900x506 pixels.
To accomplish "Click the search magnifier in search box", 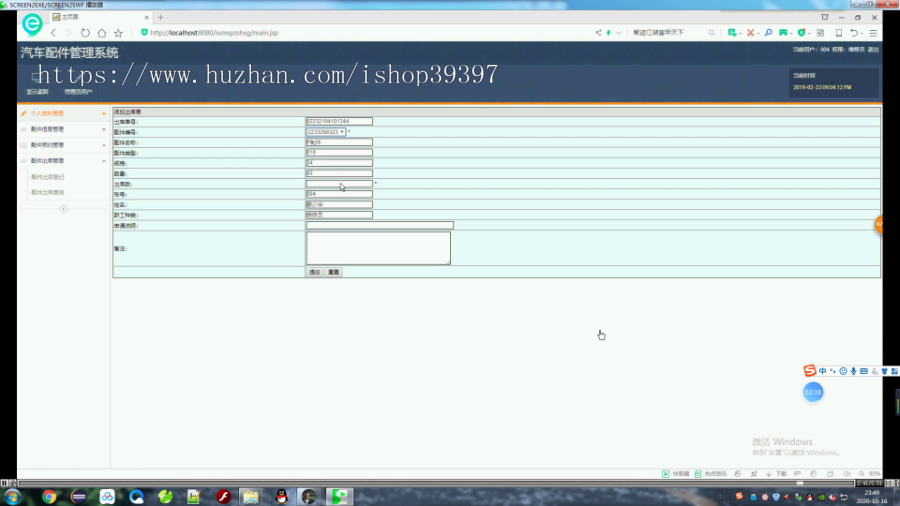I will click(x=712, y=33).
